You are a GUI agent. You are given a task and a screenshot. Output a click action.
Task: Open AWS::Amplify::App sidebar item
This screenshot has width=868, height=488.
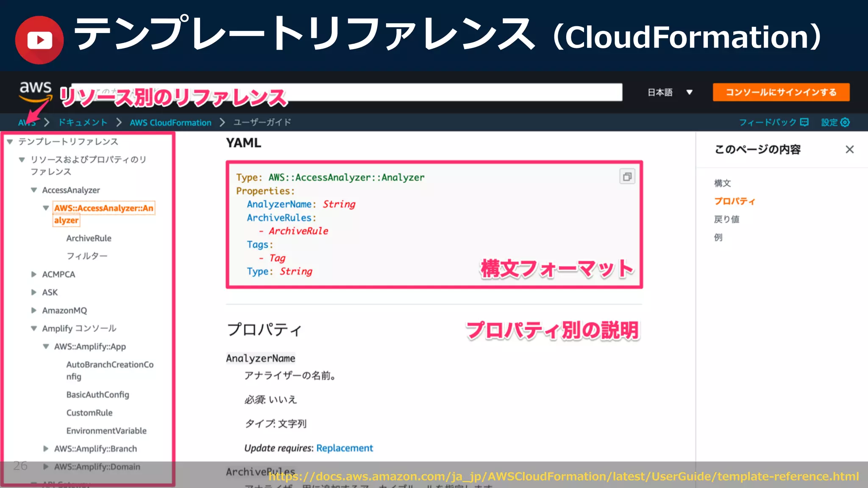coord(90,347)
